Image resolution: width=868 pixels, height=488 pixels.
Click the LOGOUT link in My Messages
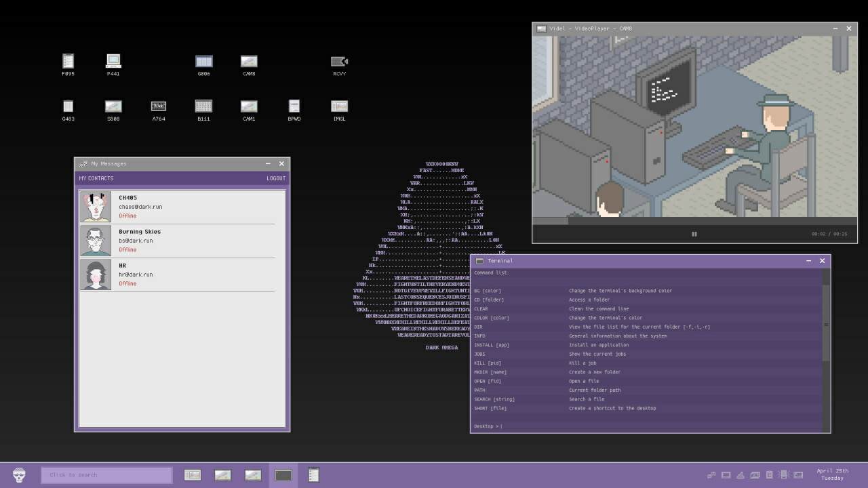(275, 178)
